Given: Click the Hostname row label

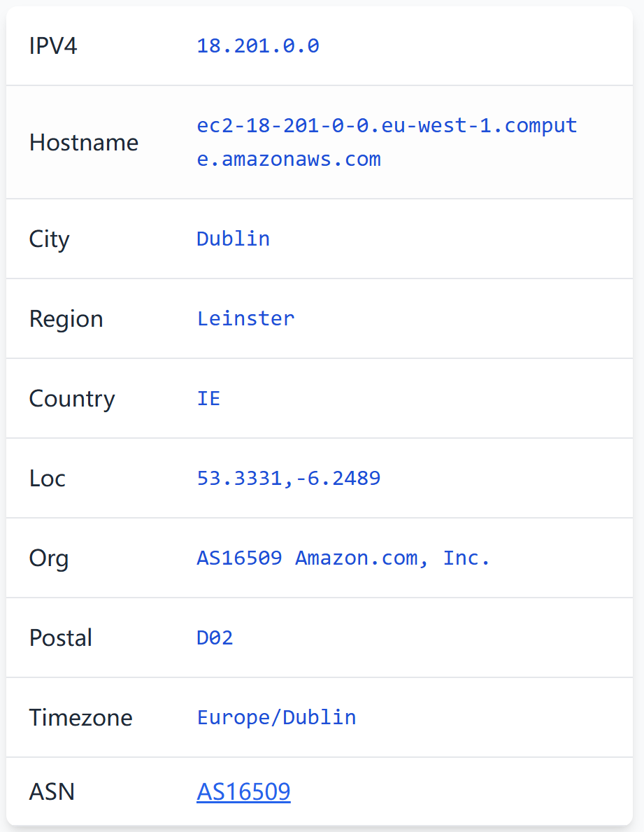Looking at the screenshot, I should (84, 143).
